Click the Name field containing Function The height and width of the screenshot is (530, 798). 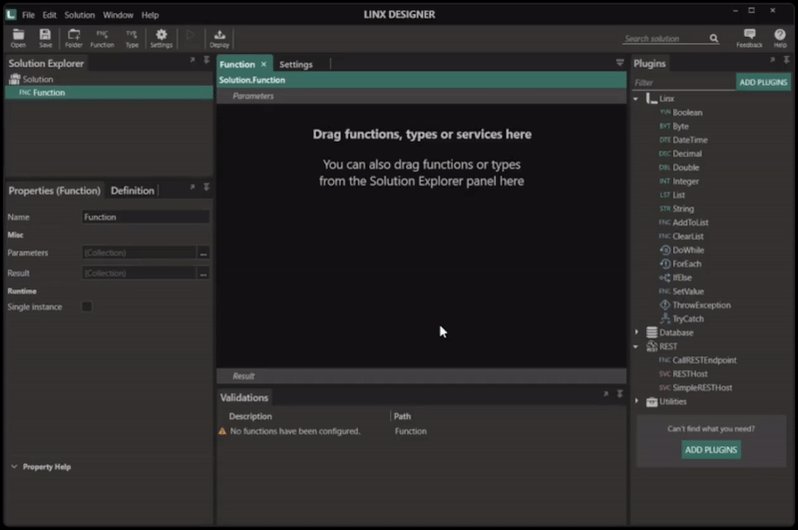tap(146, 217)
